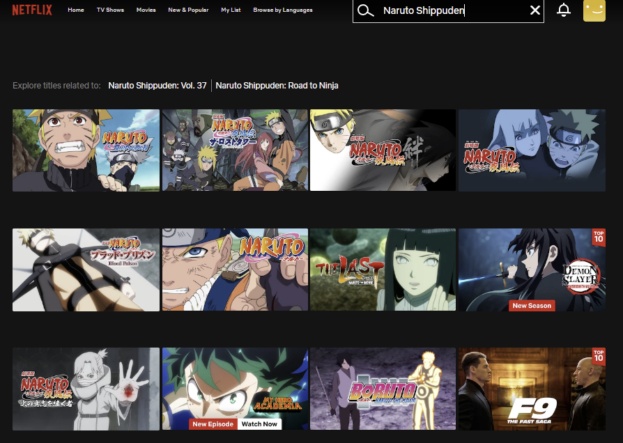Open the F9 The Fast Saga thumbnail
Viewport: 623px width, 443px height.
coord(531,388)
